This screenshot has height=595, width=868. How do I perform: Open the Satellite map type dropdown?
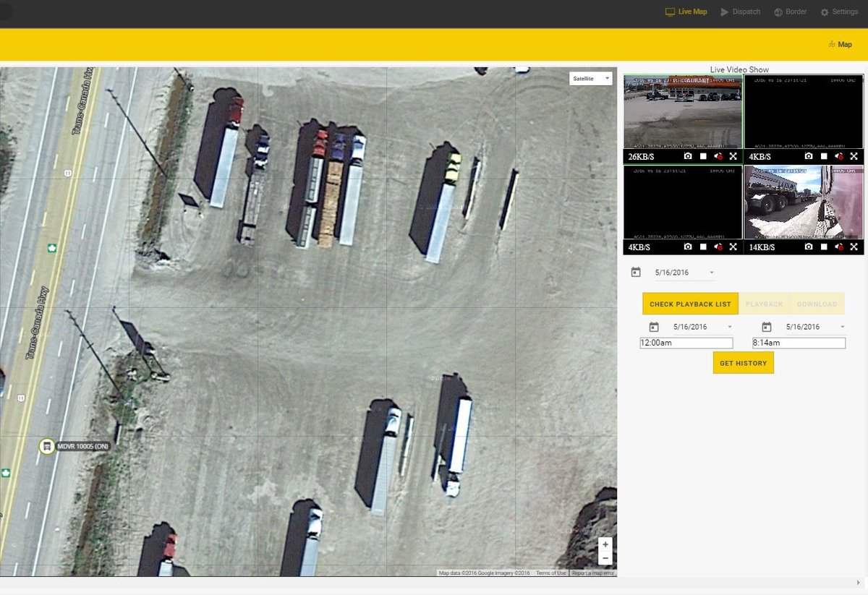[x=591, y=78]
